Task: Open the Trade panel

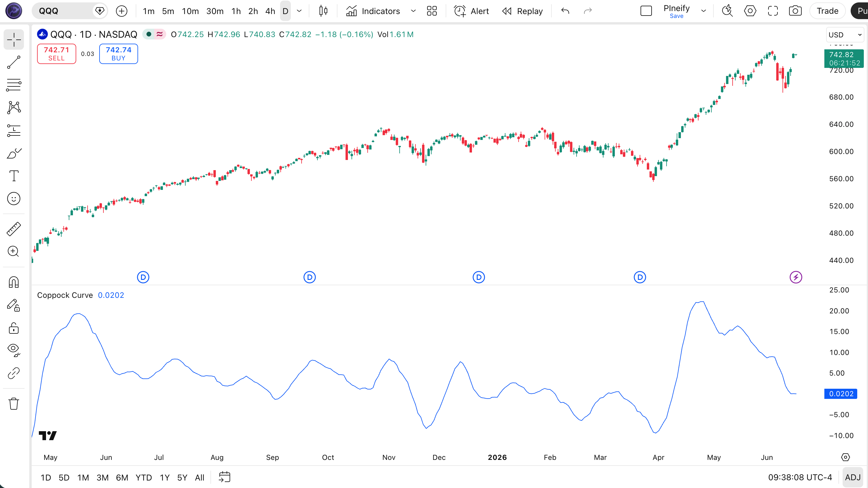Action: tap(827, 11)
